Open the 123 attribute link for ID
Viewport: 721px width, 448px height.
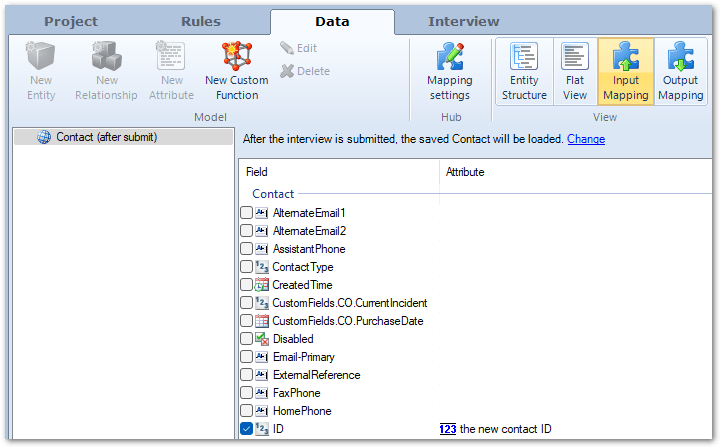coord(447,429)
